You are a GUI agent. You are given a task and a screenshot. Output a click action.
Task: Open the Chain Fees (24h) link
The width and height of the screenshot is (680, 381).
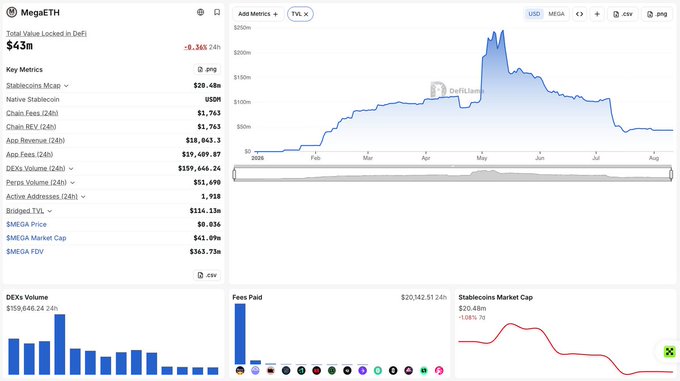pyautogui.click(x=32, y=113)
